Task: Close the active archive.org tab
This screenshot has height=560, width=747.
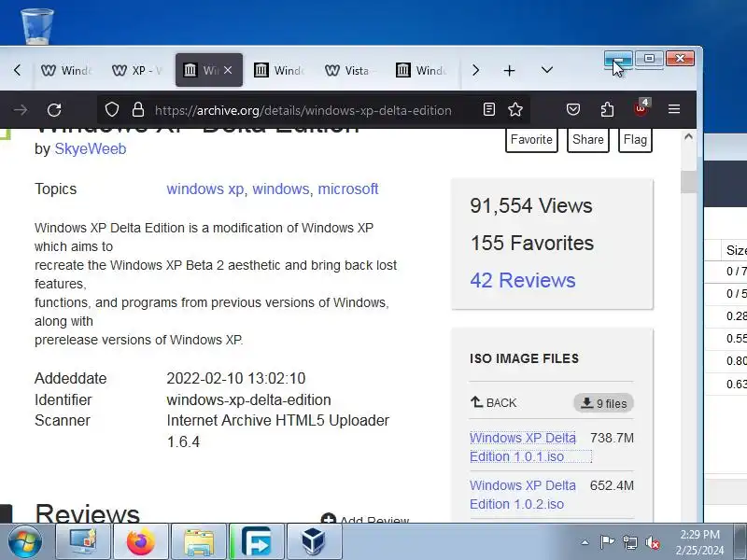Action: [x=228, y=70]
